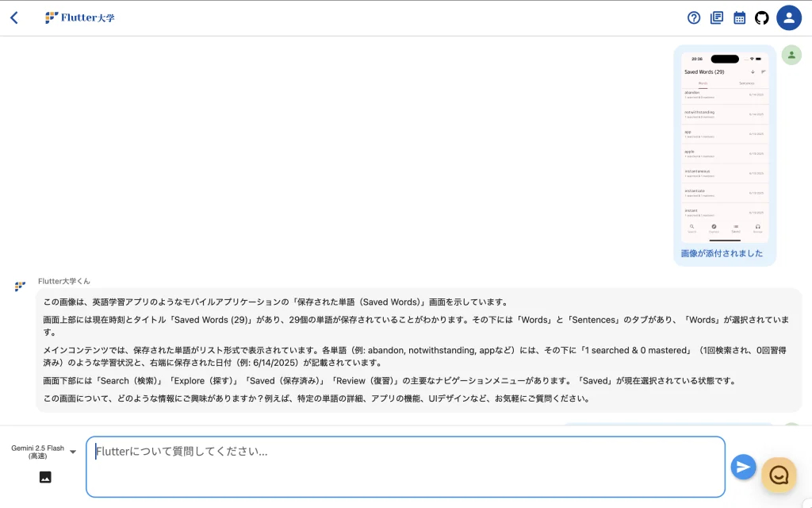Expand the Gemini 2.5 Flash model selector
Screen dimensions: 812x508
38,452
